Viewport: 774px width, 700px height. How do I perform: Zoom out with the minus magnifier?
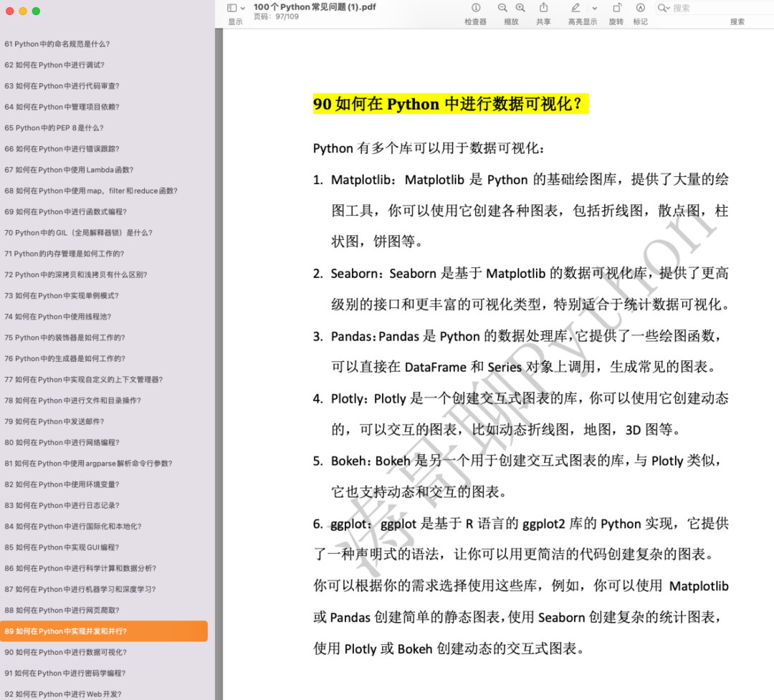click(502, 7)
